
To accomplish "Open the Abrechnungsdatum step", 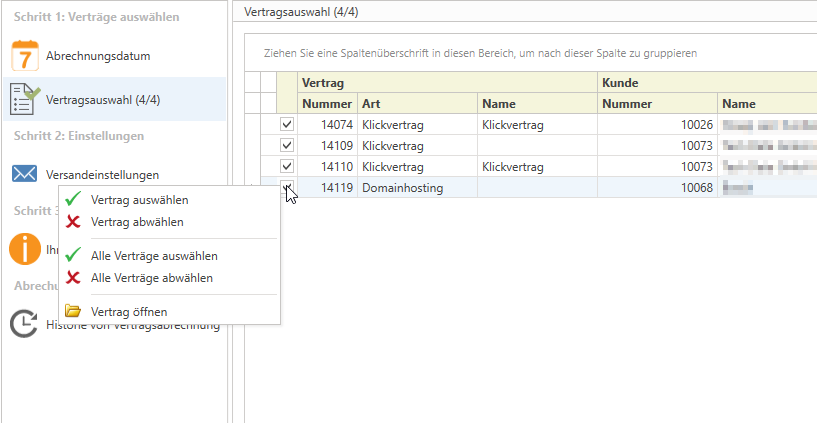I will (100, 54).
